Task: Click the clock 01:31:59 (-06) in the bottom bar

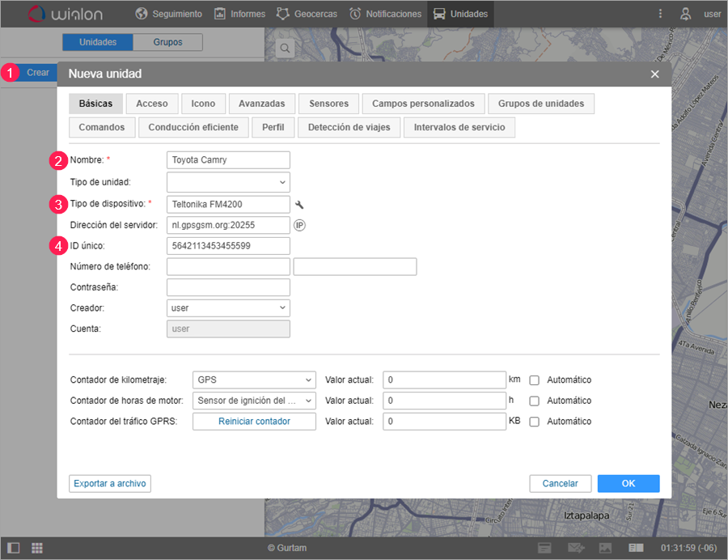Action: [x=688, y=548]
